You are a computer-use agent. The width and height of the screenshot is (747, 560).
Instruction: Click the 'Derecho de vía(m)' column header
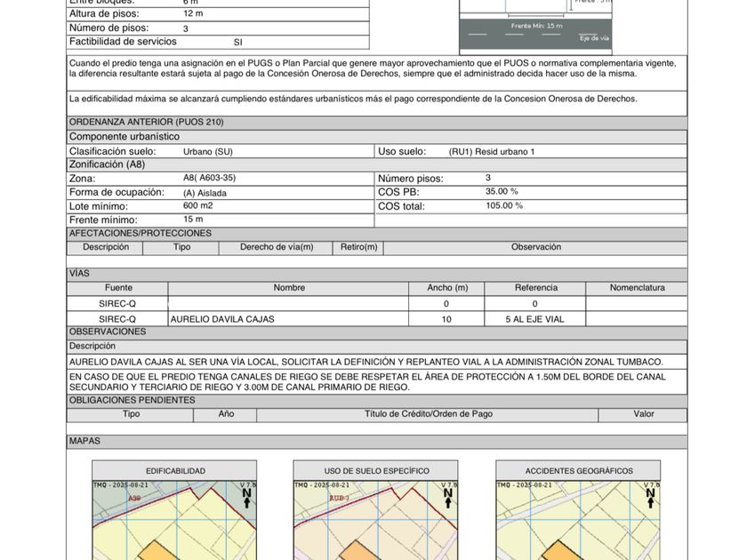[277, 247]
